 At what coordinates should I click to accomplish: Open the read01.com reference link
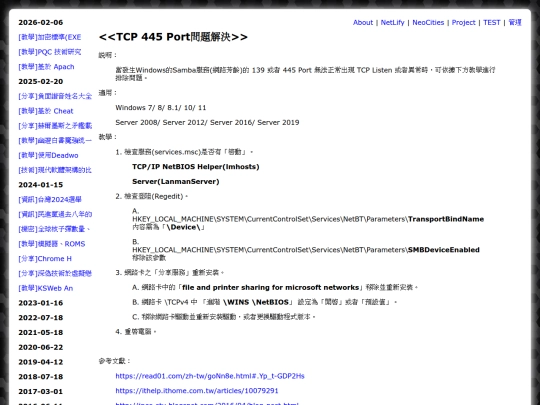pos(210,376)
